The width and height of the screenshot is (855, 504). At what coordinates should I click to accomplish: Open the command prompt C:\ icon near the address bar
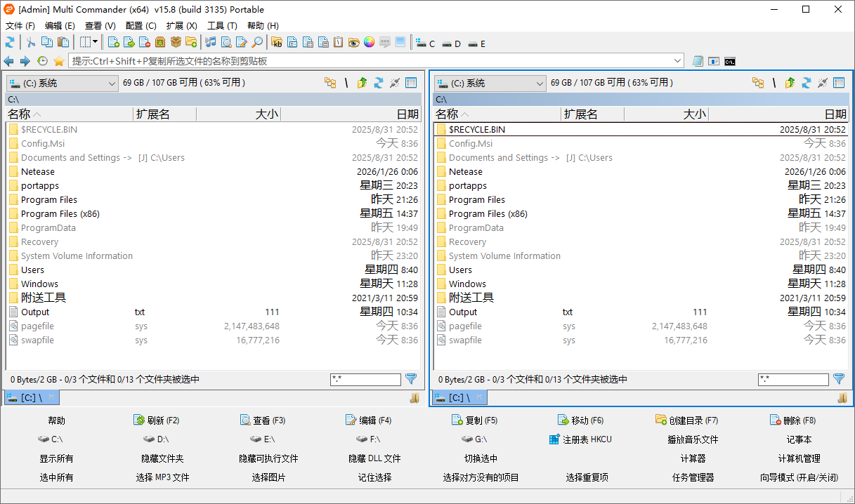coord(729,61)
